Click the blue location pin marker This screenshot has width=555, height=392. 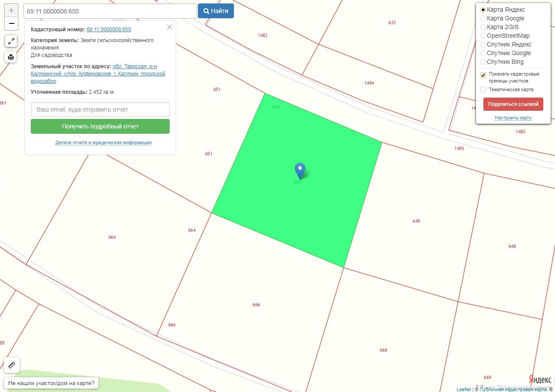pyautogui.click(x=300, y=171)
